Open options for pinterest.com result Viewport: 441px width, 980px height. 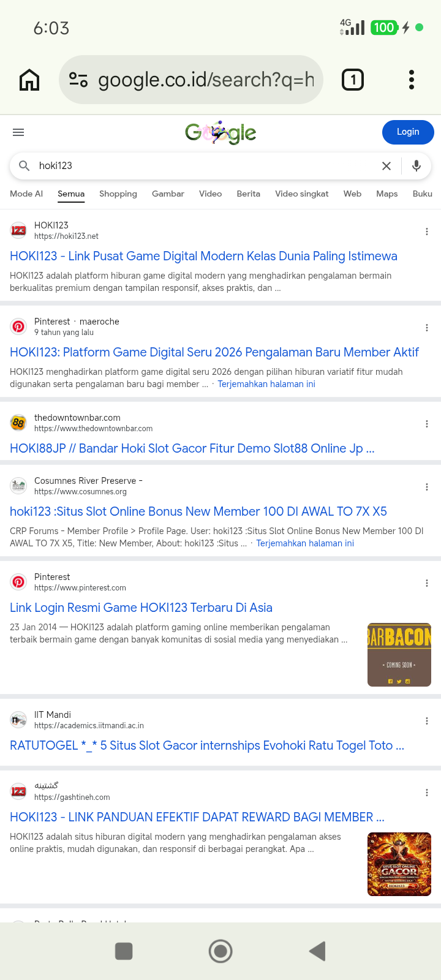click(x=427, y=583)
